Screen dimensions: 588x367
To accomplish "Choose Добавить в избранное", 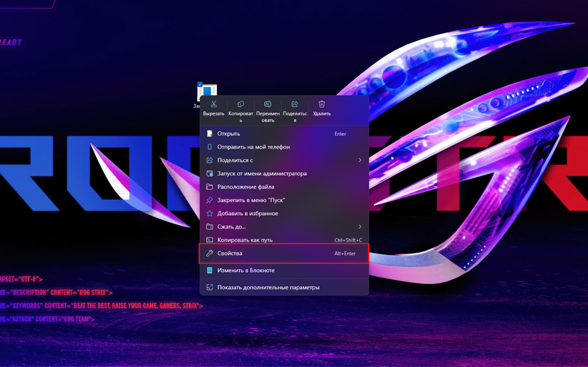I will coord(285,213).
